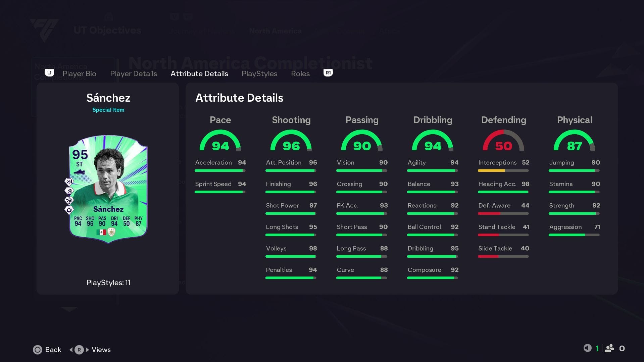
Task: Click the Mexico flag on the card
Action: (x=101, y=232)
